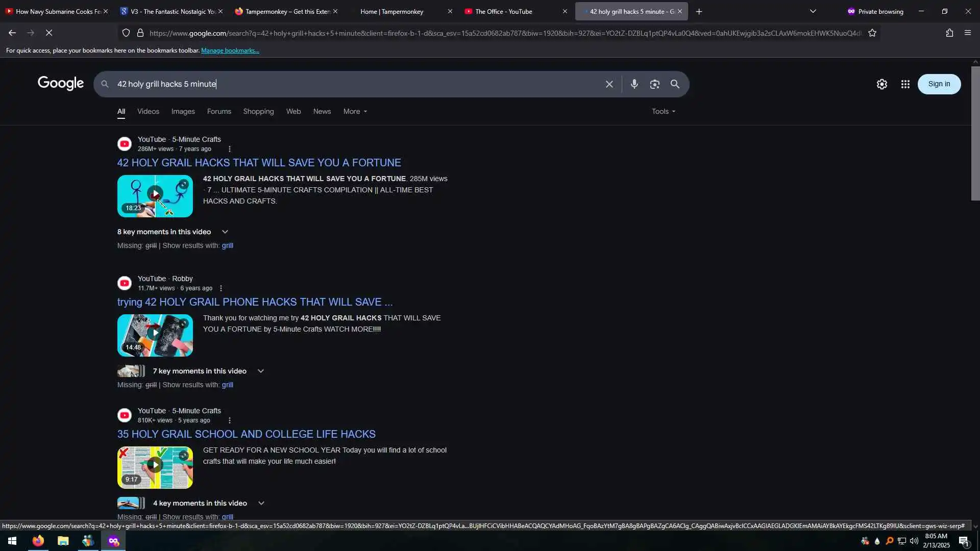Open 42 HOLY GRAIL HACKS video link

click(x=259, y=163)
